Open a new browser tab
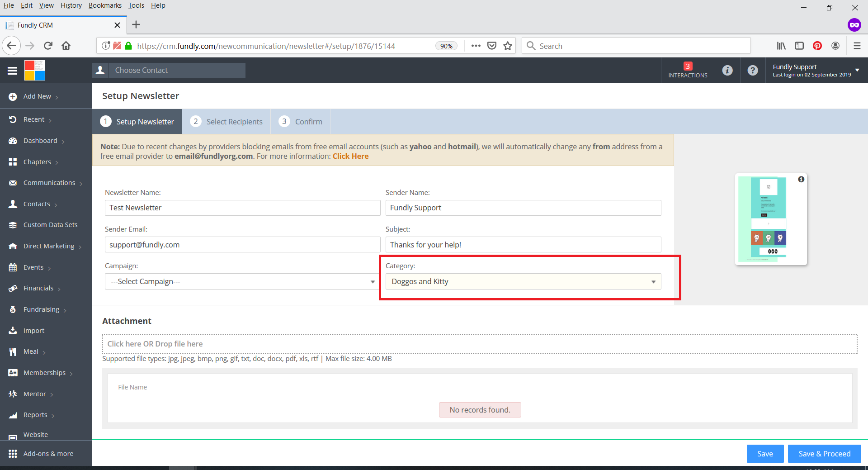 tap(136, 24)
